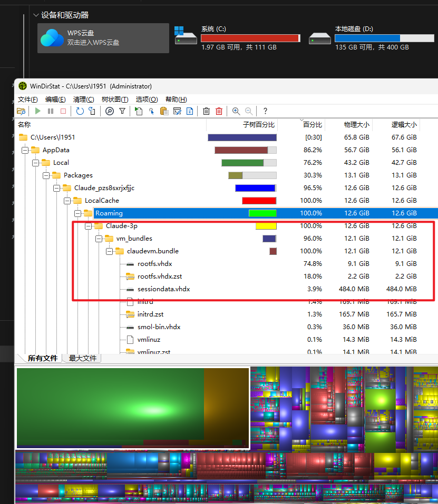
Task: Click the WinDirStat app icon in title bar
Action: (23, 86)
